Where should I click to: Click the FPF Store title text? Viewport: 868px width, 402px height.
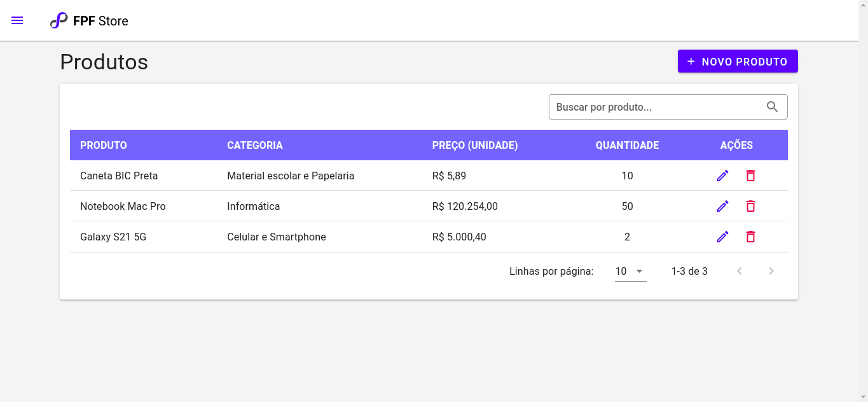(x=100, y=21)
